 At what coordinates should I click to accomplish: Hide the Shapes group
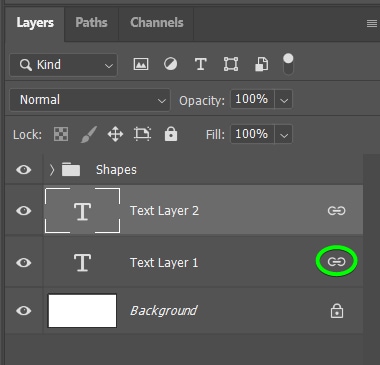tap(24, 170)
